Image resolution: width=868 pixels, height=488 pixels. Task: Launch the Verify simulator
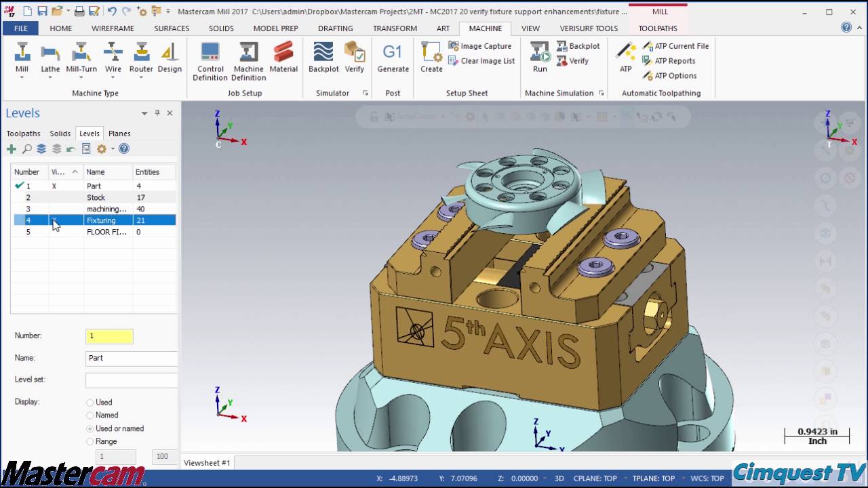[355, 57]
